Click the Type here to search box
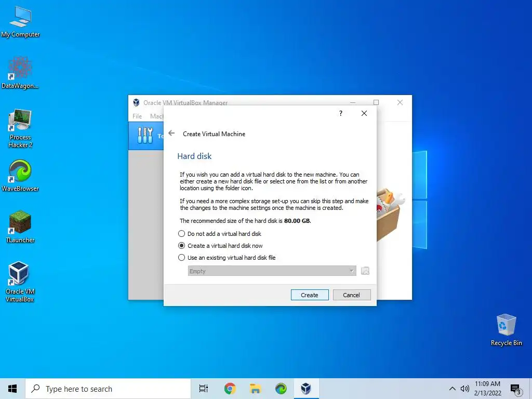The height and width of the screenshot is (399, 532). (108, 389)
